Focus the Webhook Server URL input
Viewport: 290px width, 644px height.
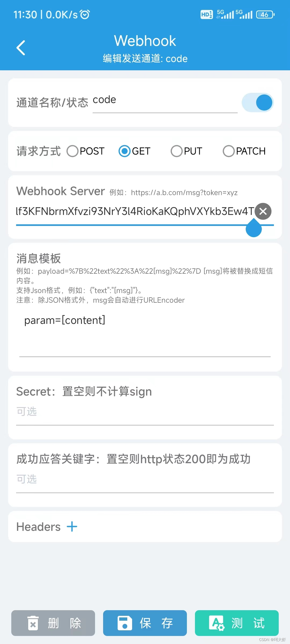click(135, 212)
